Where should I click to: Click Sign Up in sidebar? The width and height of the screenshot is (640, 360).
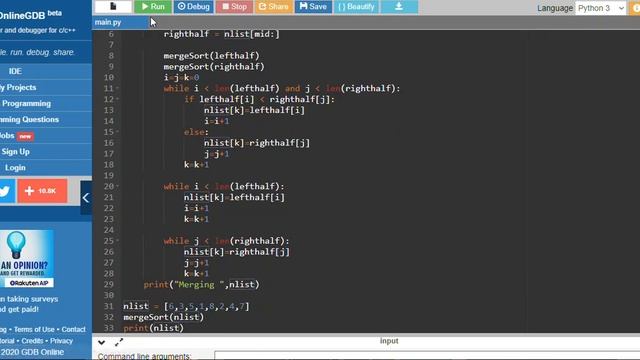[16, 152]
